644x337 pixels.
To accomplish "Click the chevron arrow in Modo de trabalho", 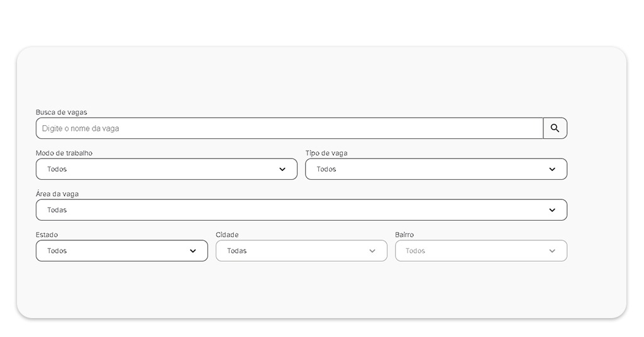I will click(282, 169).
